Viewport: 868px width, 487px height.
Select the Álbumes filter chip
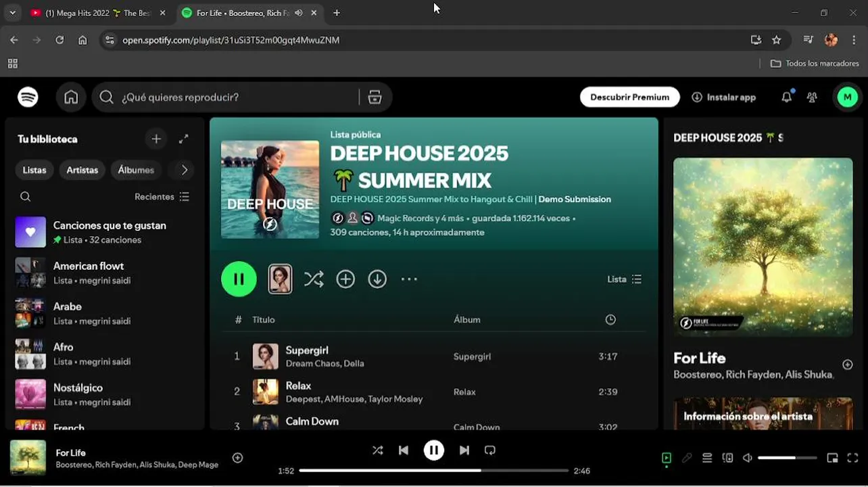click(136, 170)
